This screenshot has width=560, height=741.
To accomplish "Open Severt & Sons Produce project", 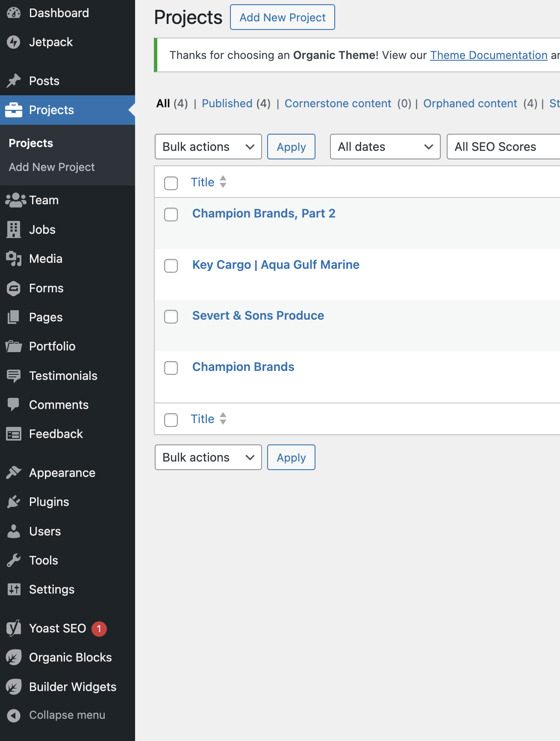I will pyautogui.click(x=258, y=315).
